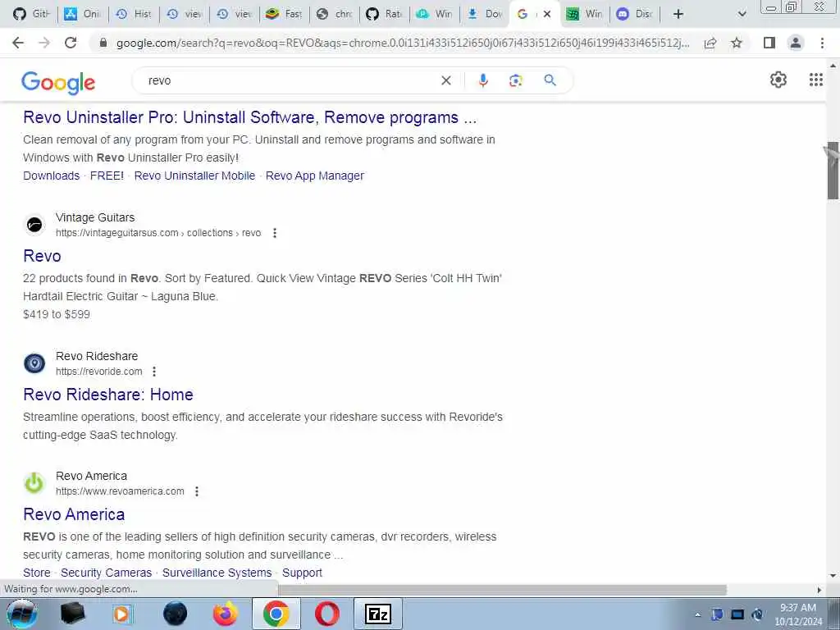Reload the current Google search page
The image size is (840, 630).
71,43
